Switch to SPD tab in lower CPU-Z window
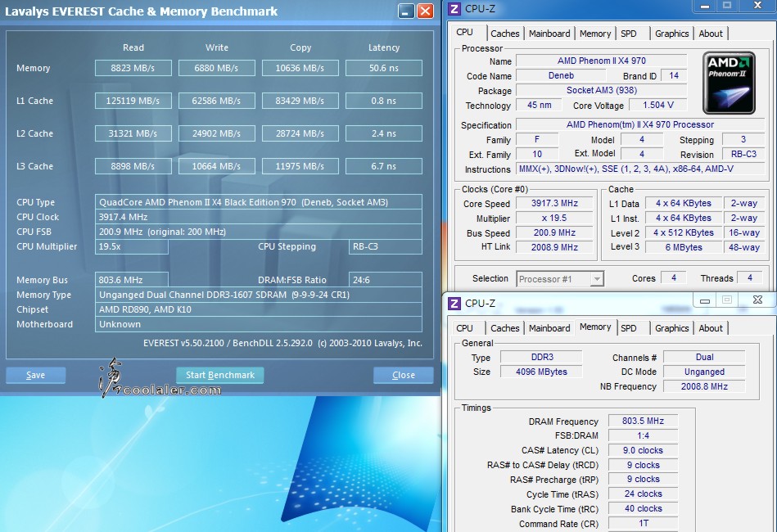 point(628,328)
